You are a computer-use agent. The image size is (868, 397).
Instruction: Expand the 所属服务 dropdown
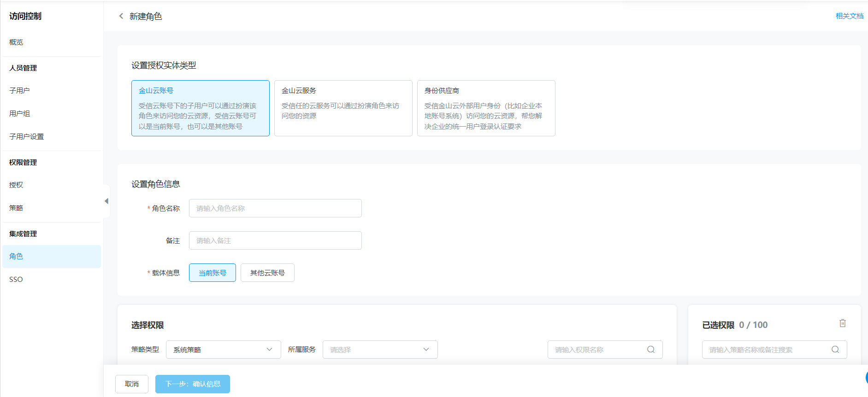pos(380,350)
